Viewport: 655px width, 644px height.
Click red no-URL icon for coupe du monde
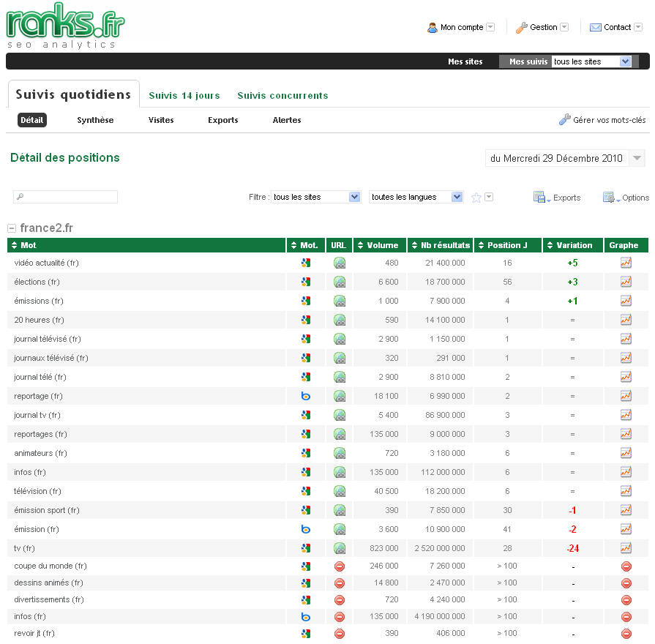[340, 566]
